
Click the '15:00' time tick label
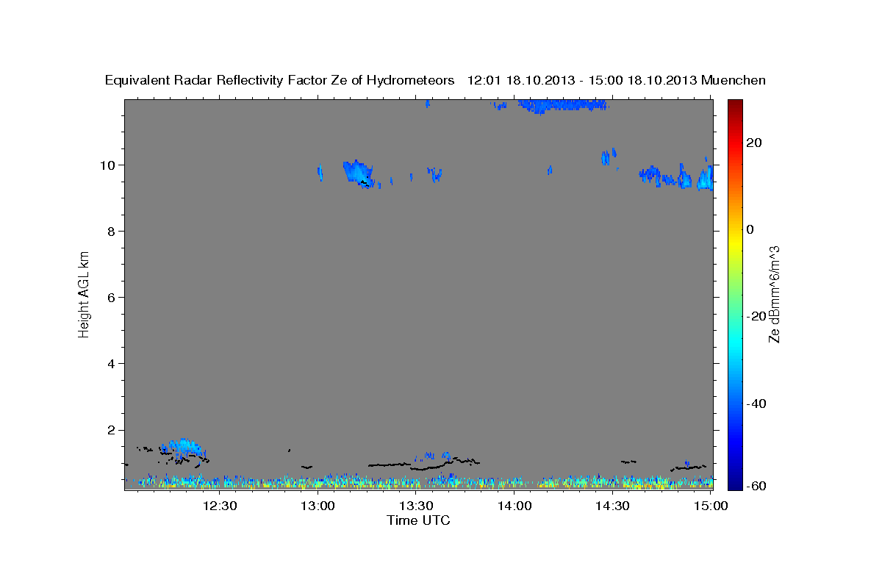point(711,506)
